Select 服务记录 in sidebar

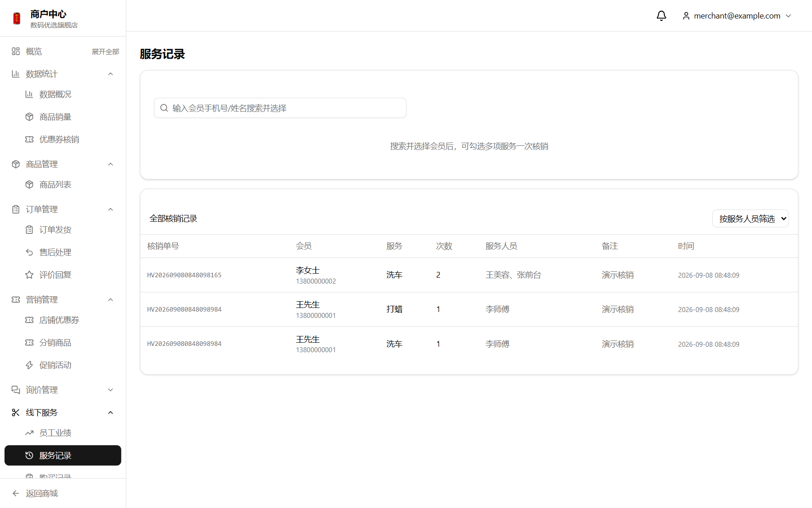point(63,456)
